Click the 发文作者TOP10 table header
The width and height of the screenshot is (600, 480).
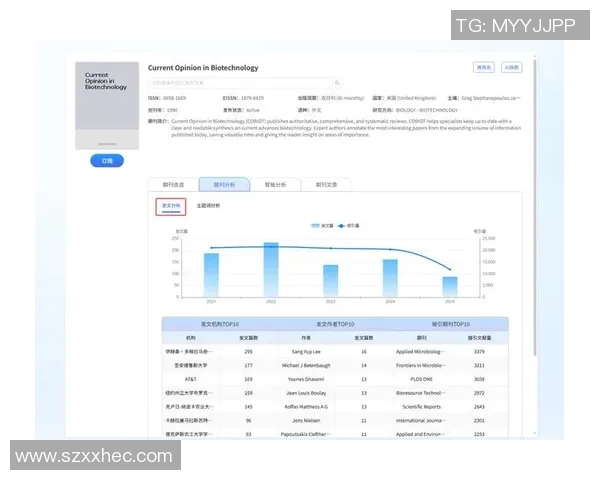pos(334,324)
